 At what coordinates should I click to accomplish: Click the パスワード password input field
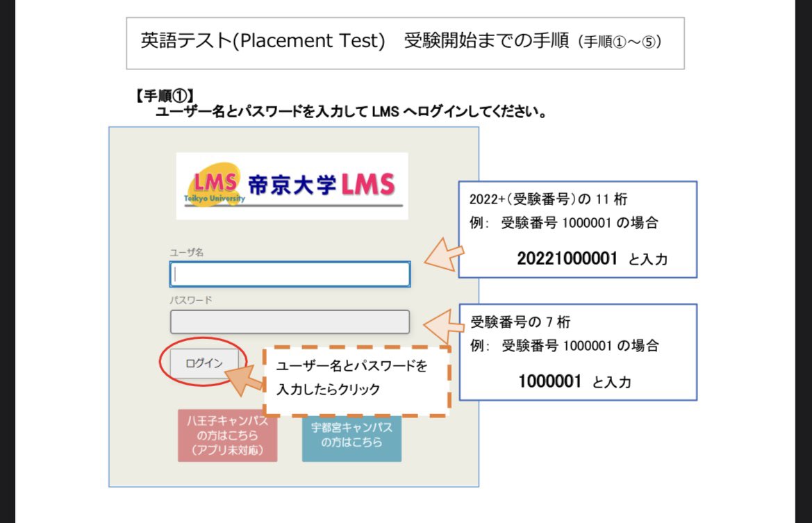[x=290, y=322]
